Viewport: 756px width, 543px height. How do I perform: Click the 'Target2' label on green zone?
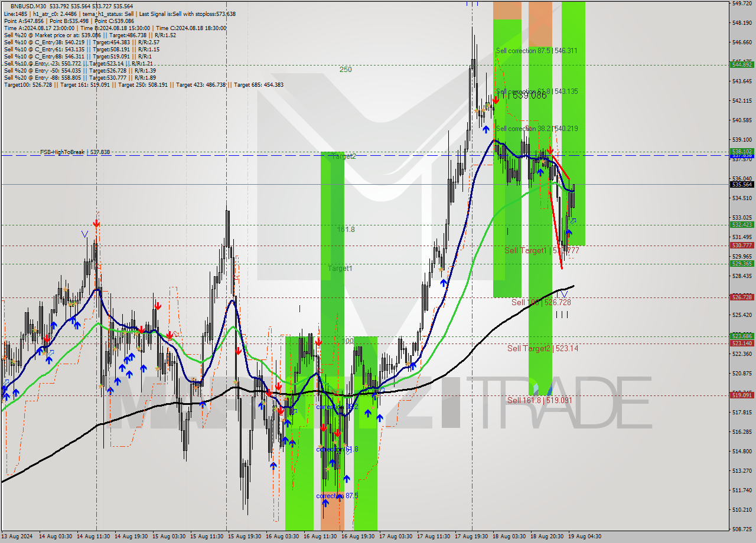tap(343, 156)
